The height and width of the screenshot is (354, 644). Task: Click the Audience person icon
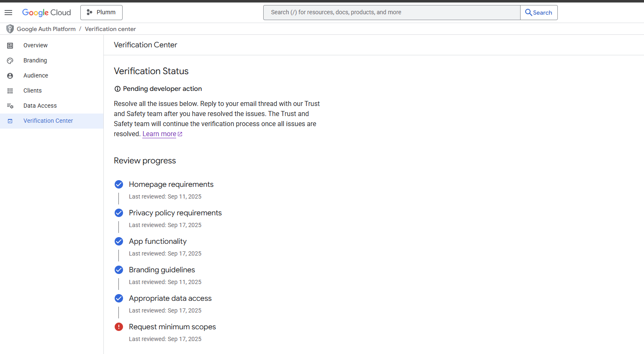10,75
